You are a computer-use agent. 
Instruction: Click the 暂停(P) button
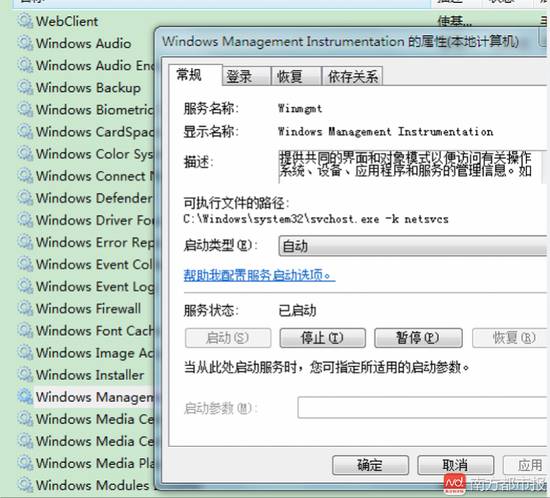(x=418, y=338)
